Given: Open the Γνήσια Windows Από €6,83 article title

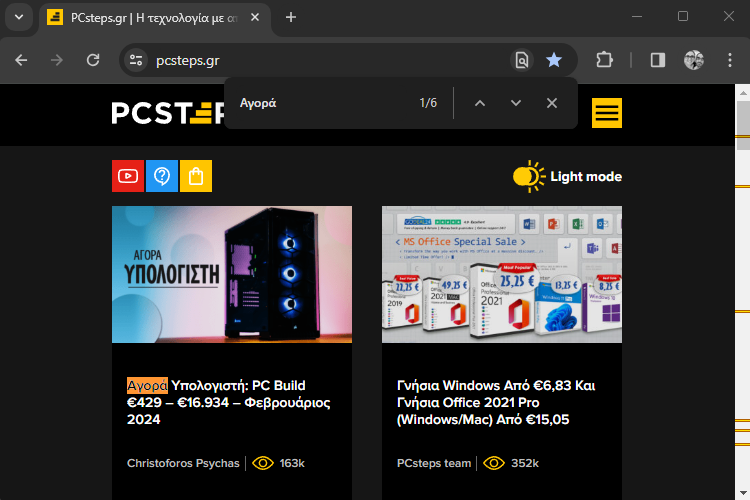Looking at the screenshot, I should point(496,402).
